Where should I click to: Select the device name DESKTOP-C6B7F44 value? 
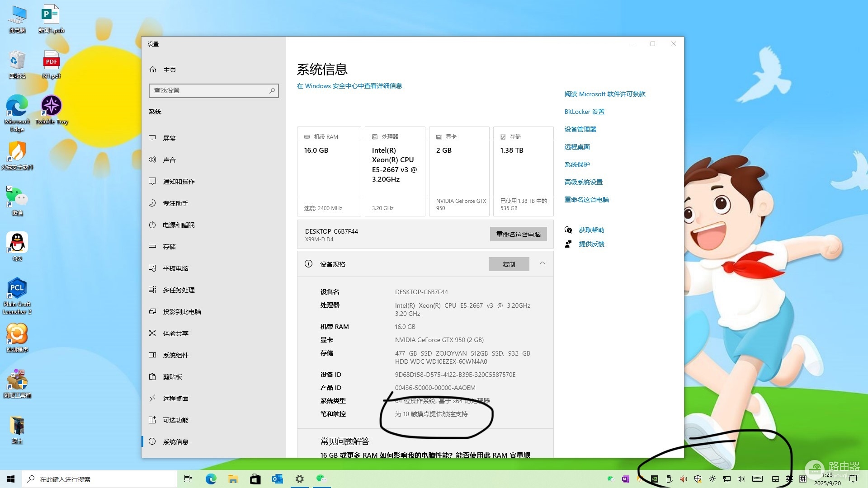pyautogui.click(x=421, y=292)
